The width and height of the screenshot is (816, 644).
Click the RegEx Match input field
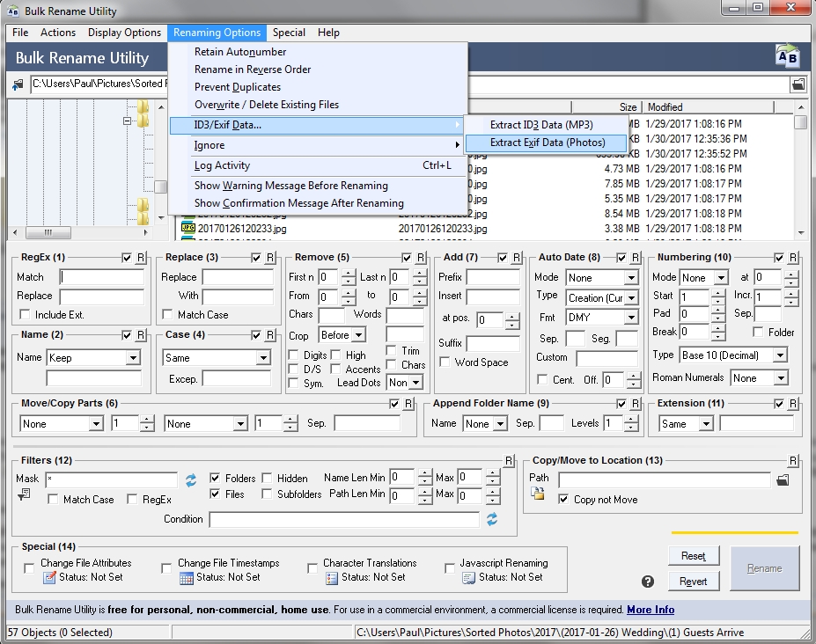pyautogui.click(x=102, y=277)
